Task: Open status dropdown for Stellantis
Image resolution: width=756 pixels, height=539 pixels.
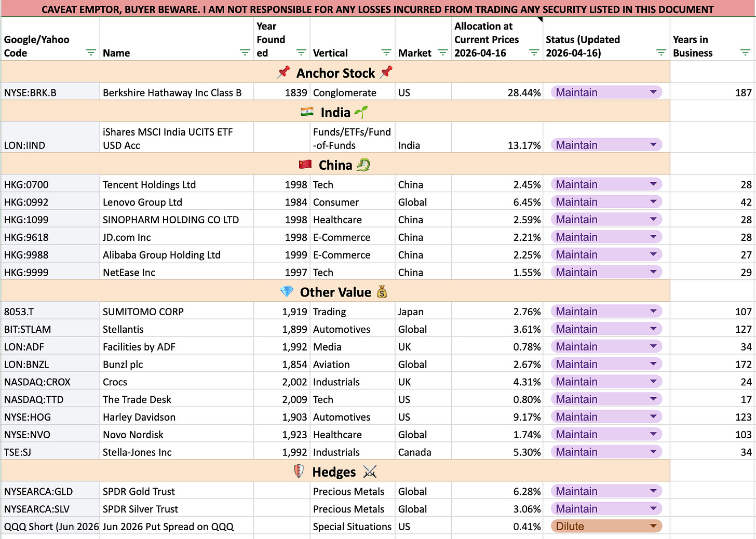Action: 606,329
